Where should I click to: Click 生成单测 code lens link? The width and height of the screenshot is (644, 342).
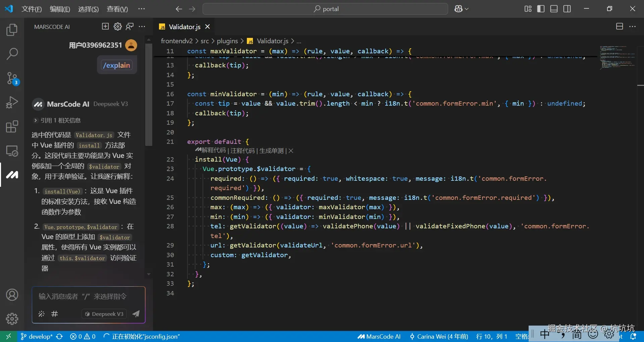271,151
